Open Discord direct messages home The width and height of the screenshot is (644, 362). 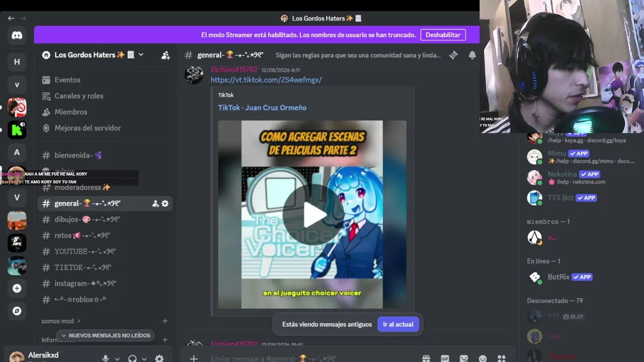(17, 36)
